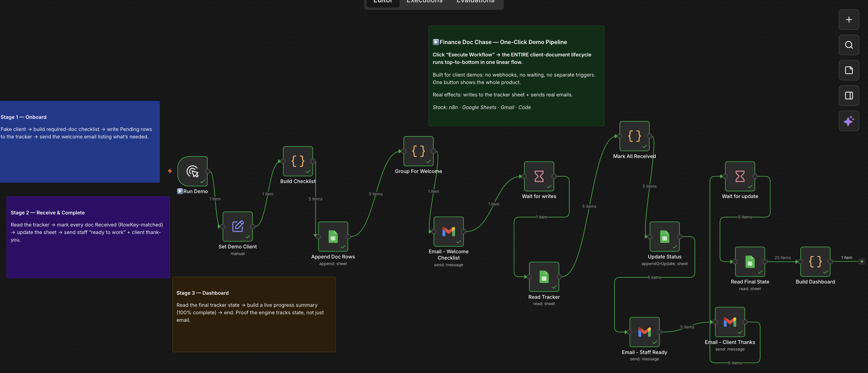Open the Set Demo Client edit node
868x373 pixels.
coord(237,227)
